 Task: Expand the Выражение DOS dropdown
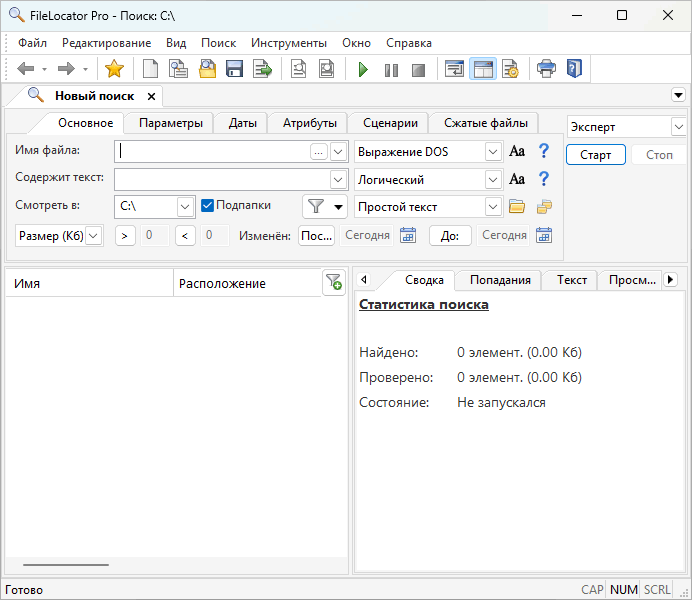click(x=492, y=152)
